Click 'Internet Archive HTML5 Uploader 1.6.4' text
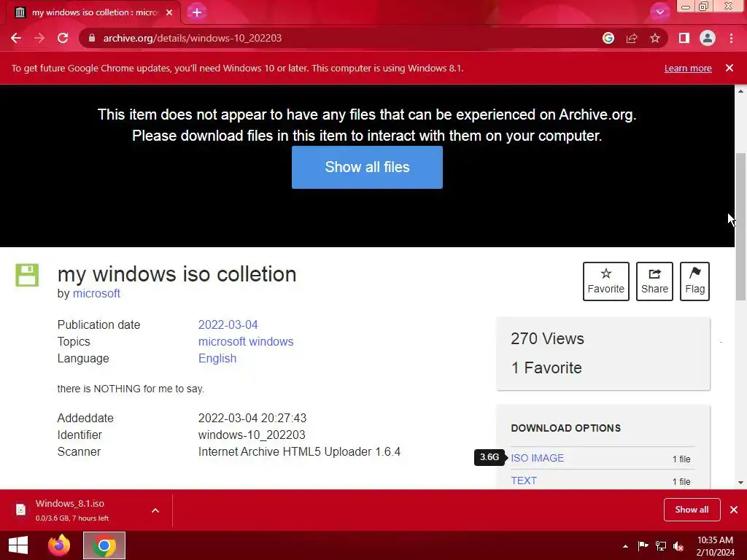The width and height of the screenshot is (747, 560). [x=299, y=451]
